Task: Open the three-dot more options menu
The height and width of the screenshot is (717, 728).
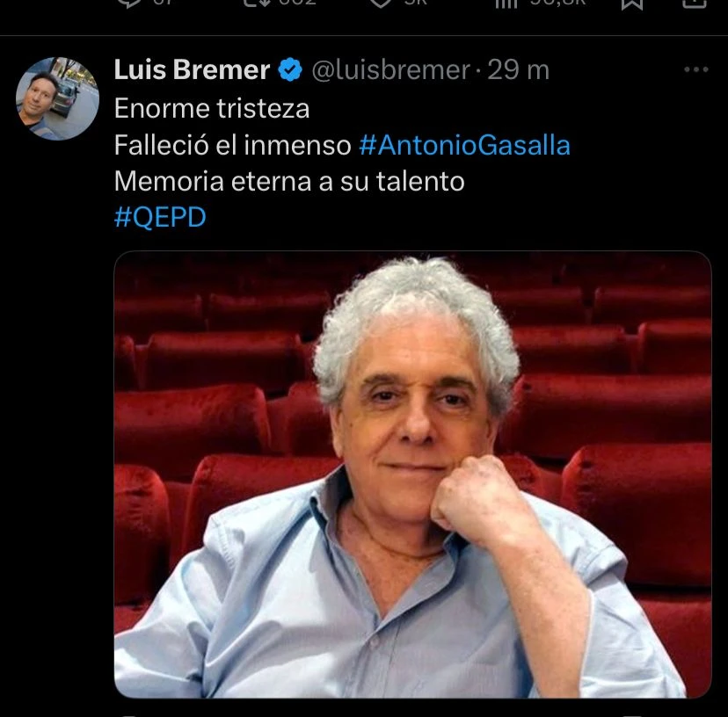Action: [x=696, y=69]
